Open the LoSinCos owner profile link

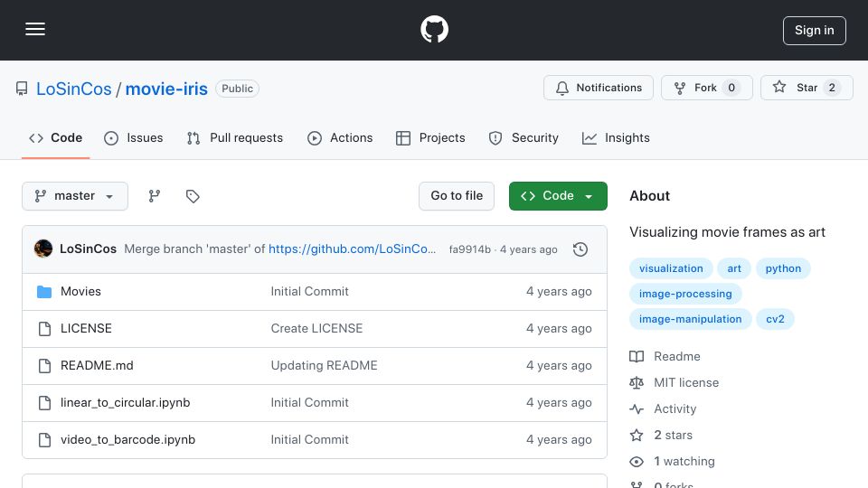(x=73, y=89)
